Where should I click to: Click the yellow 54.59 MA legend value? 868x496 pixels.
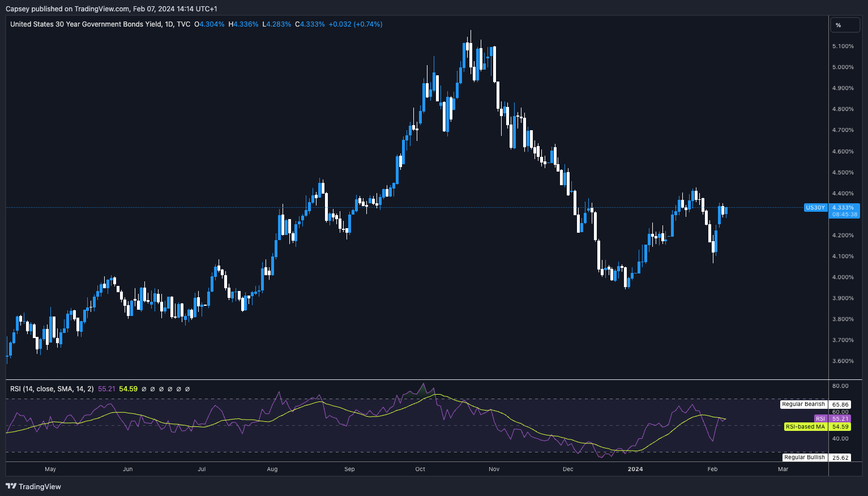(x=128, y=389)
